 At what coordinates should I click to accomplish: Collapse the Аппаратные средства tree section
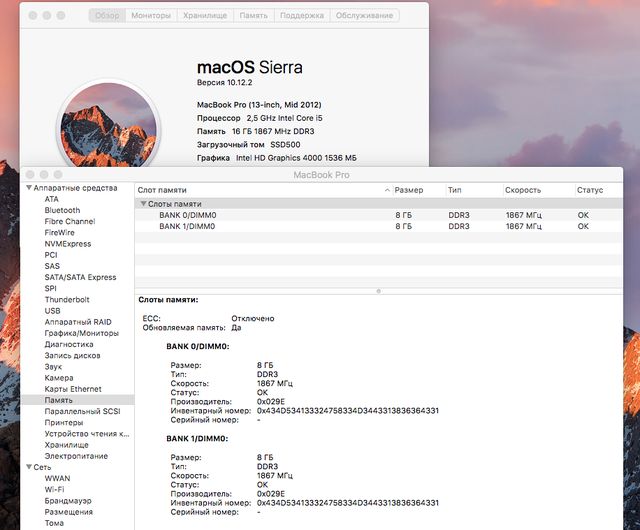pyautogui.click(x=28, y=188)
